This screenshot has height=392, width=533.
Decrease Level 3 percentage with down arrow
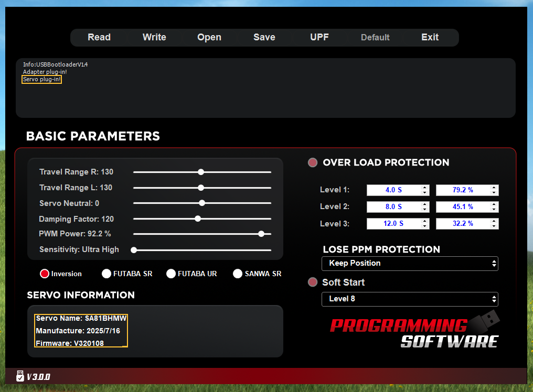tap(494, 226)
